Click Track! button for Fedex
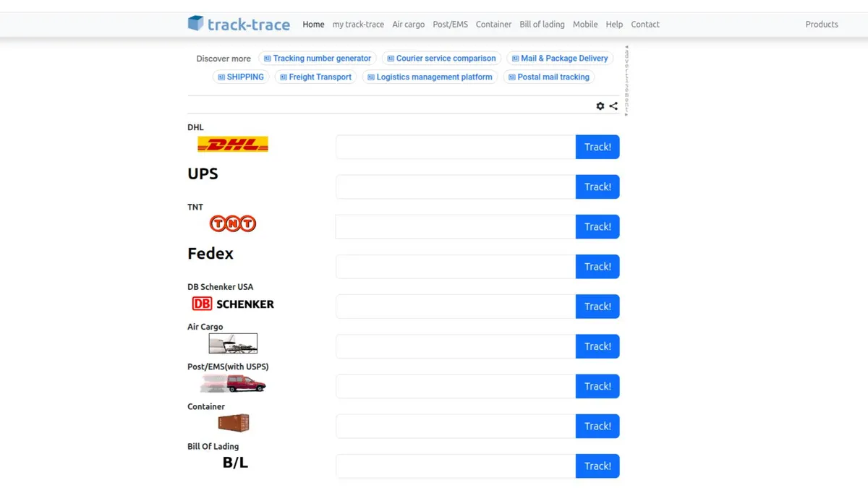 (597, 266)
